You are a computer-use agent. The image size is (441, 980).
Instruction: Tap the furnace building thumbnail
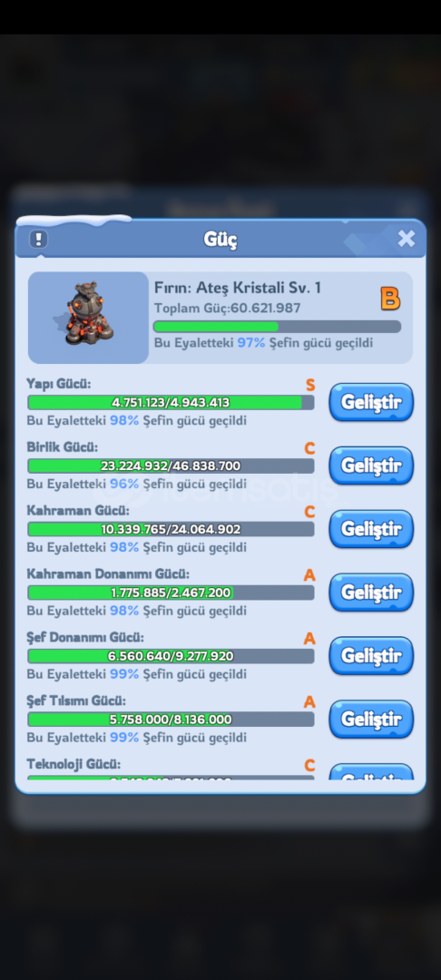pos(88,318)
